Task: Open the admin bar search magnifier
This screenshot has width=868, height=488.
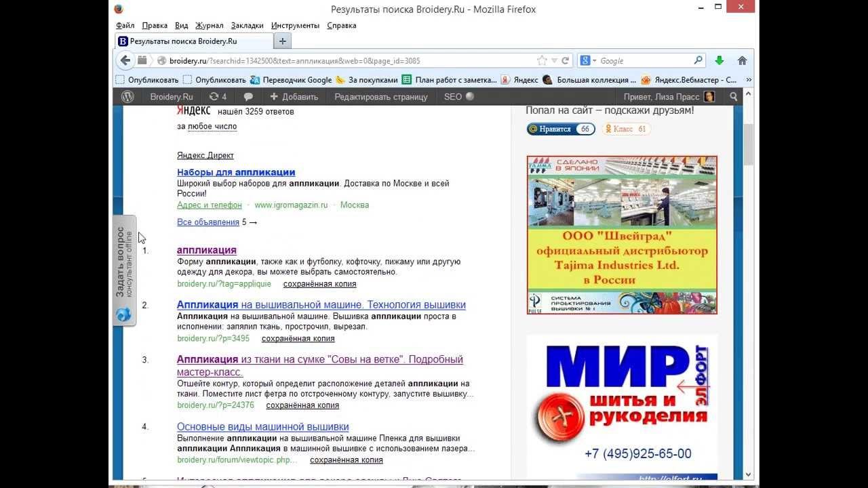Action: [734, 97]
